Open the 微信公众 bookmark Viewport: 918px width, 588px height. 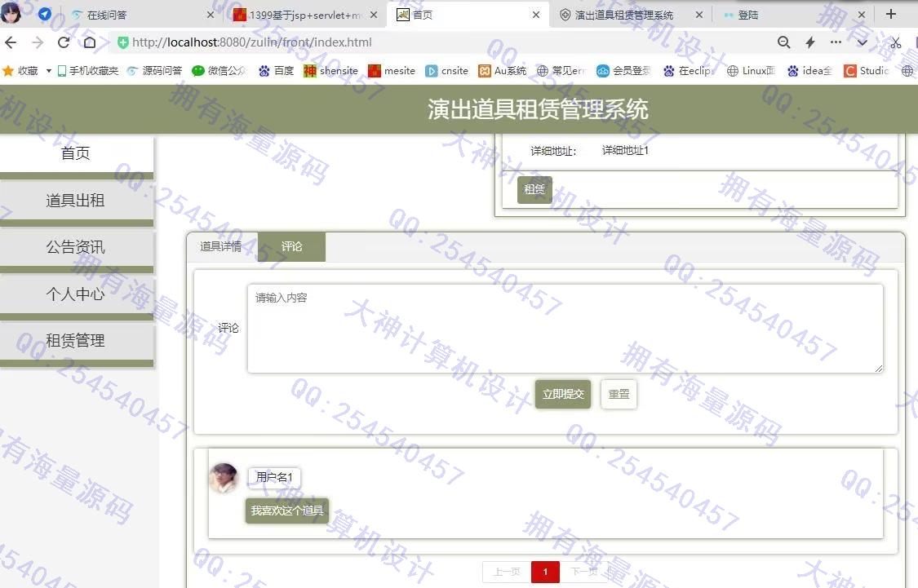220,71
